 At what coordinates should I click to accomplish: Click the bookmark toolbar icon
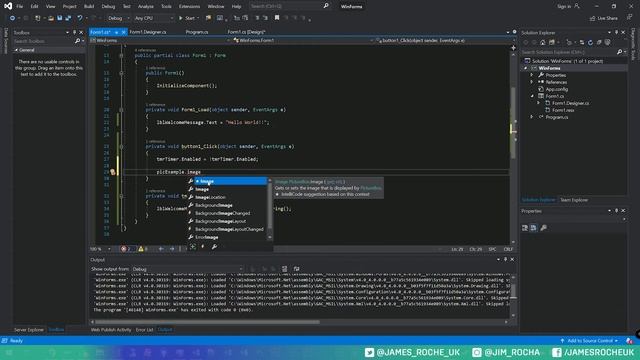pos(277,18)
